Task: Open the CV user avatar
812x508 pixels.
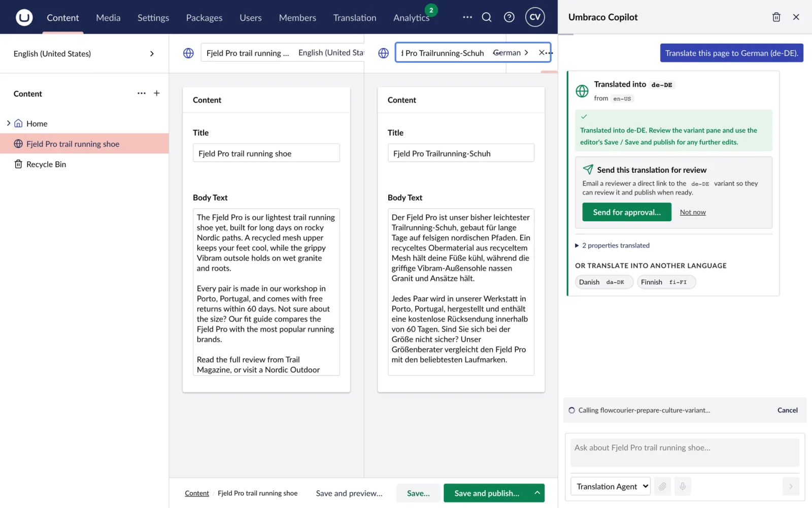Action: click(x=535, y=17)
